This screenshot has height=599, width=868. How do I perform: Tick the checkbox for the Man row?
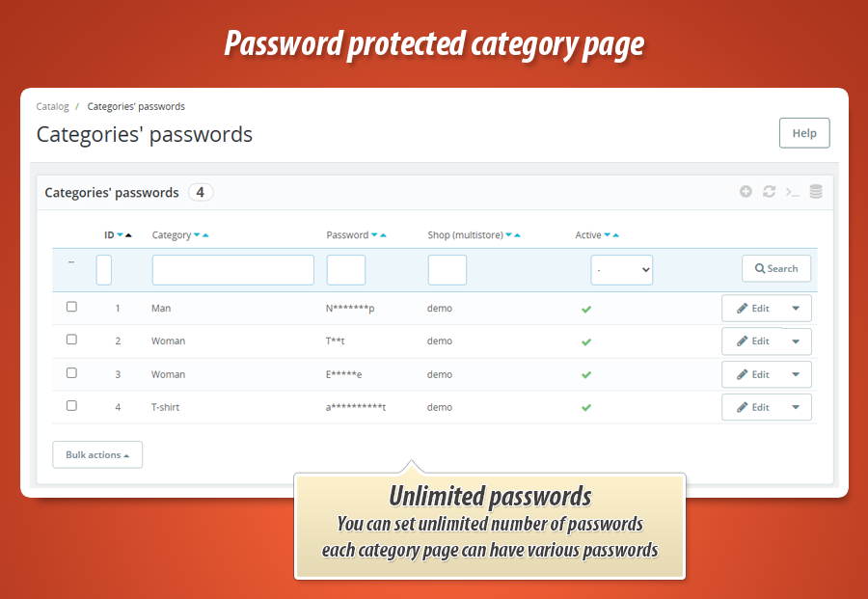[71, 306]
